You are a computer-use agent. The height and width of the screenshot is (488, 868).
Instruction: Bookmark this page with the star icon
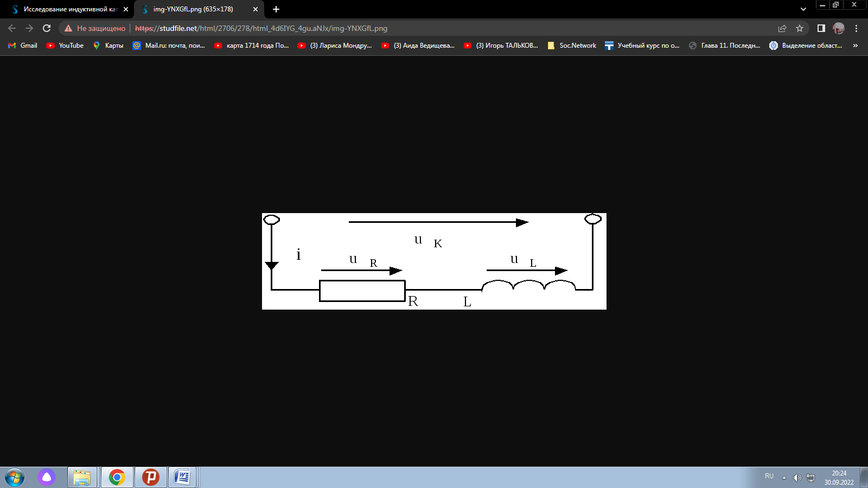coord(800,28)
